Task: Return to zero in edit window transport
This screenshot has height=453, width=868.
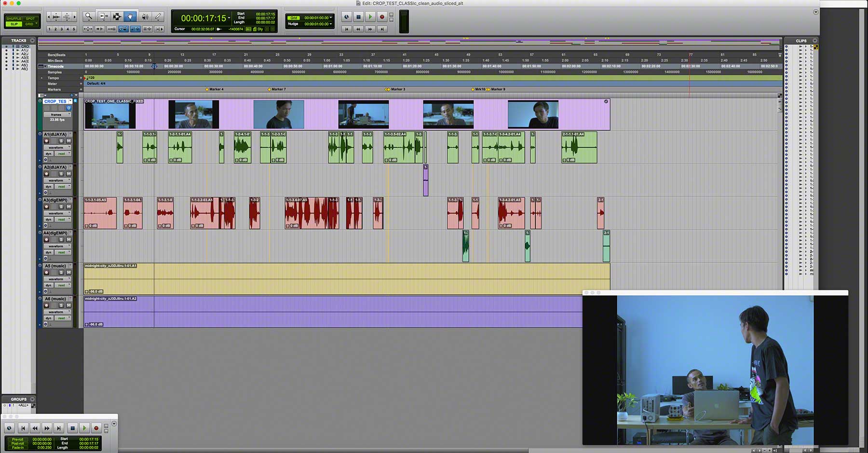Action: tap(346, 29)
